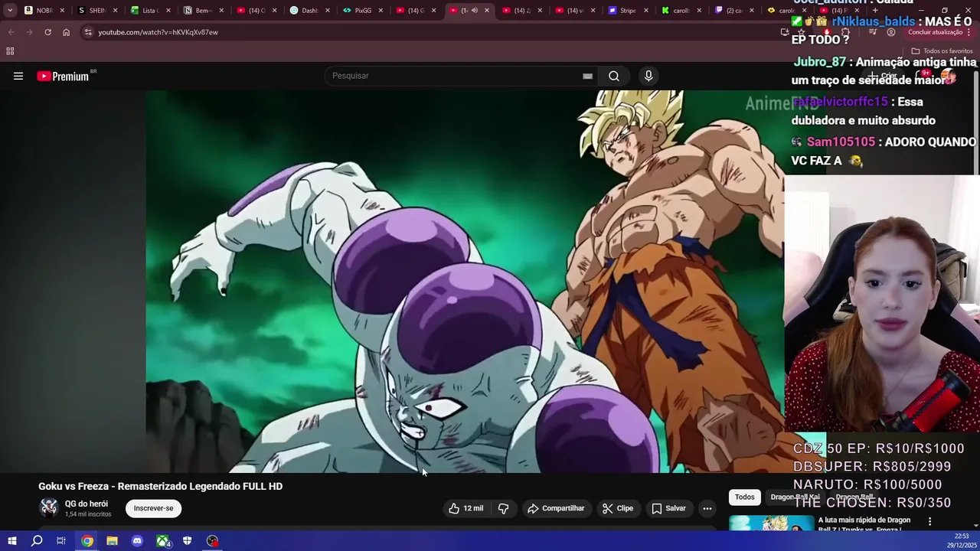Open Discord from the taskbar
980x551 pixels.
137,541
